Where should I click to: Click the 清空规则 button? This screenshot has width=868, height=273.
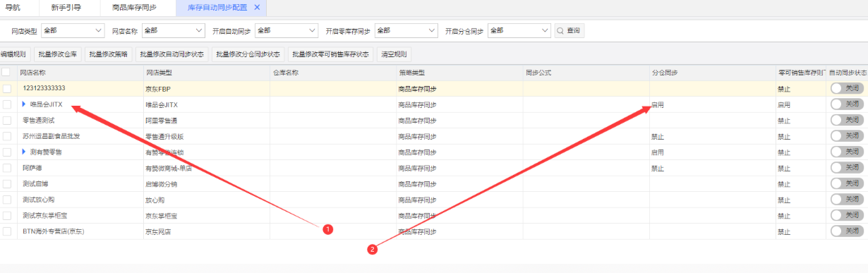393,54
